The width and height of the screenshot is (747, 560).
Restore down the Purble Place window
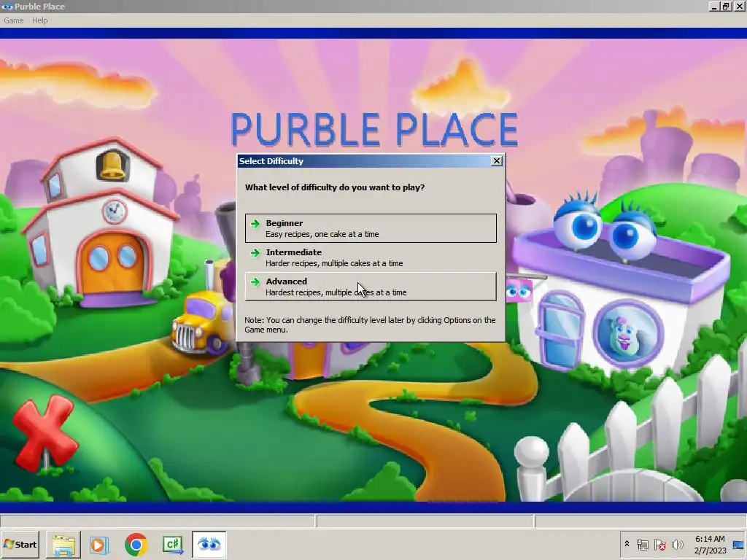[x=726, y=6]
